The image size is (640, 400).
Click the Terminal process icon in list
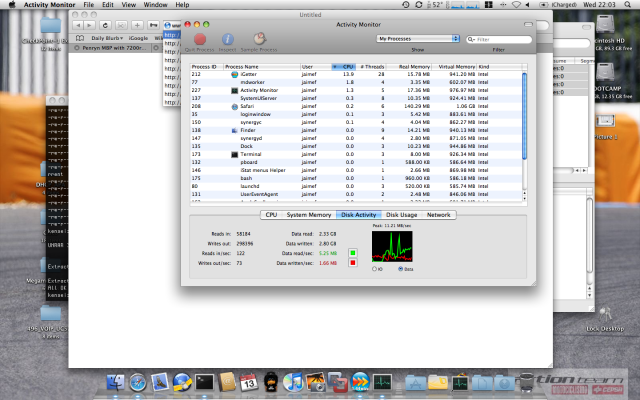point(234,155)
